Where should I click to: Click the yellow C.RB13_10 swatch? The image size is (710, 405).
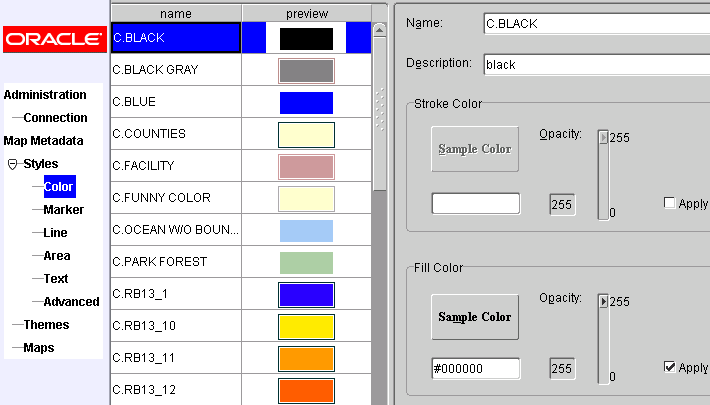(x=306, y=327)
